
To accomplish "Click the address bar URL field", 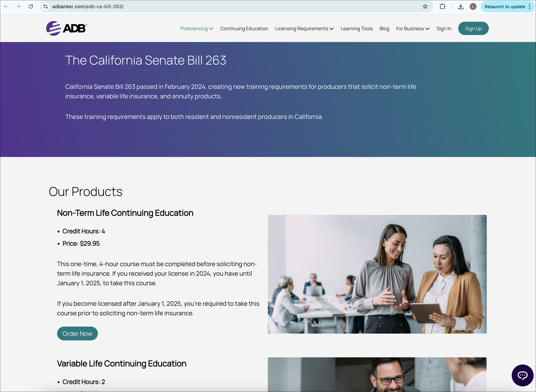I will coord(214,7).
